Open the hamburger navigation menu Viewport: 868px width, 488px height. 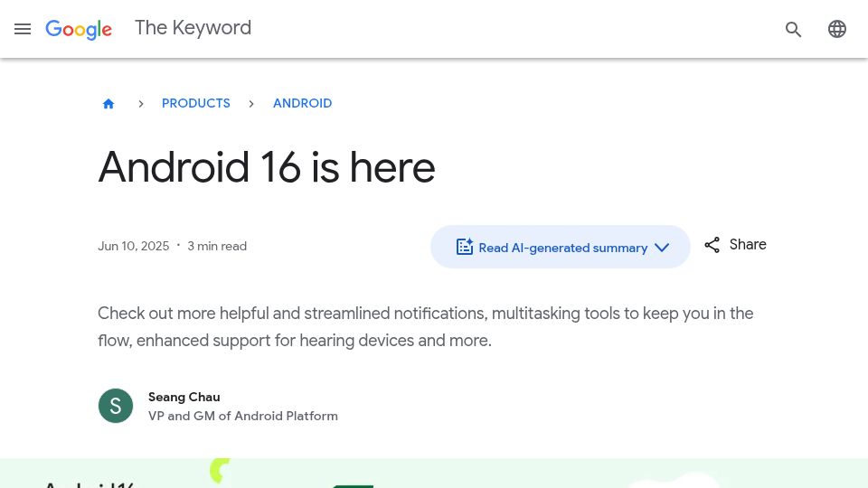[23, 29]
